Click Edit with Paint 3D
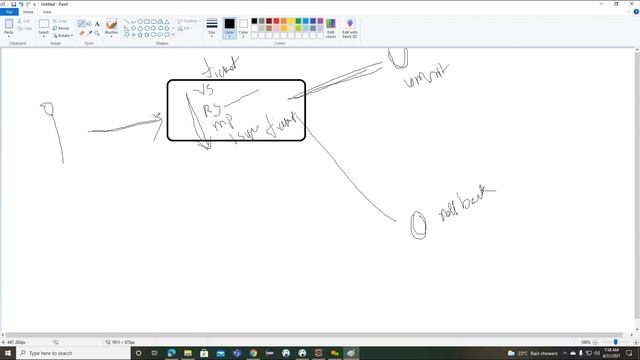 click(350, 28)
